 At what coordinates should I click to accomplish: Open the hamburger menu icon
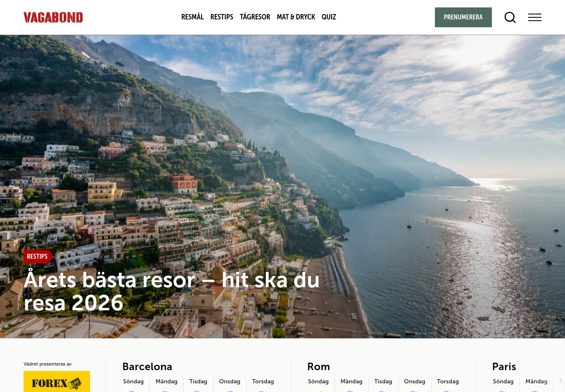[x=535, y=17]
